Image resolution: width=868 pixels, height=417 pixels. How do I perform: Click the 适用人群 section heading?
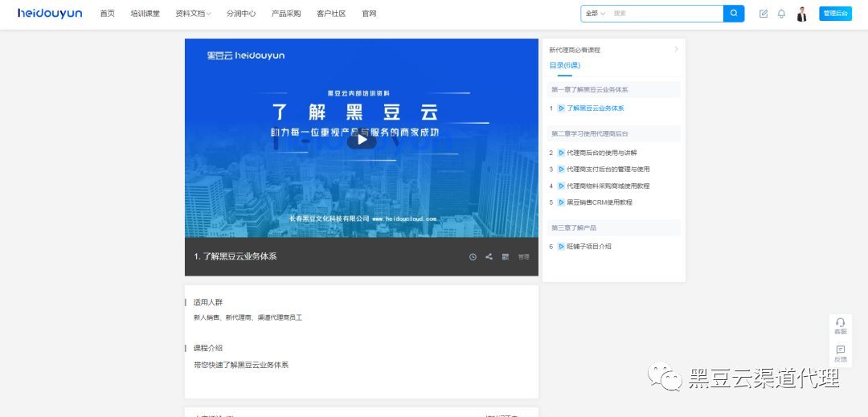click(x=207, y=303)
